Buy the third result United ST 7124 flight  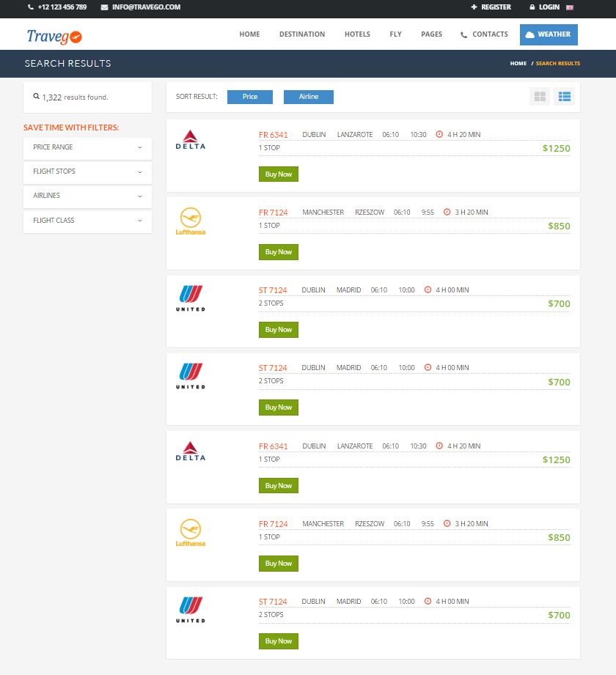coord(278,330)
